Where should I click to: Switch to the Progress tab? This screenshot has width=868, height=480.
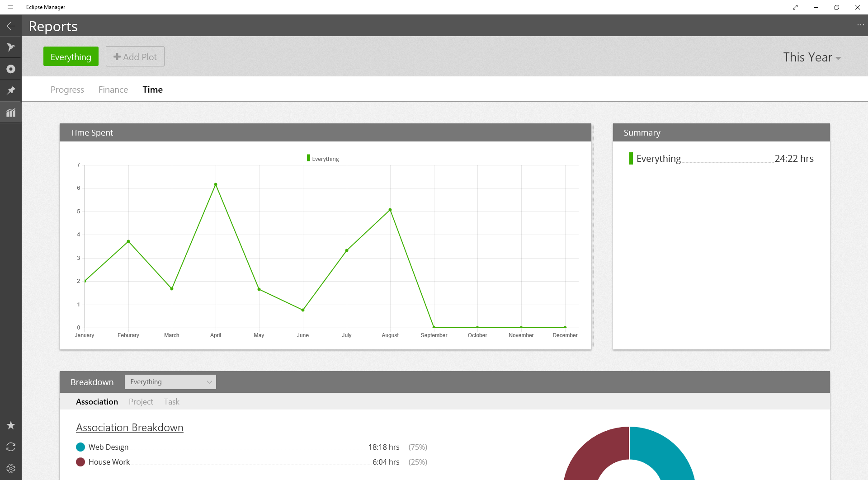pos(67,89)
